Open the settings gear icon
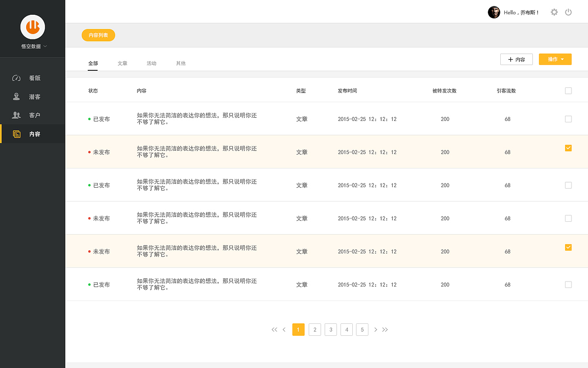The image size is (588, 368). (x=554, y=12)
